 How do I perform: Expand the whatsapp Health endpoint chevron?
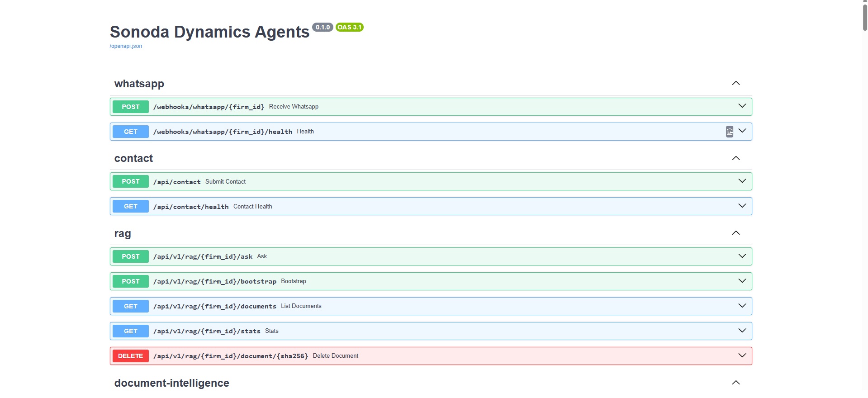[x=742, y=131]
